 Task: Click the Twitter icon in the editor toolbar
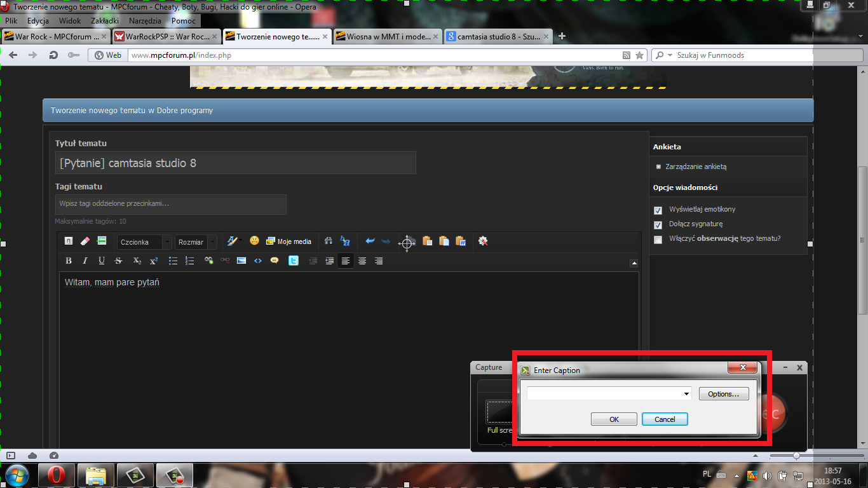[293, 261]
